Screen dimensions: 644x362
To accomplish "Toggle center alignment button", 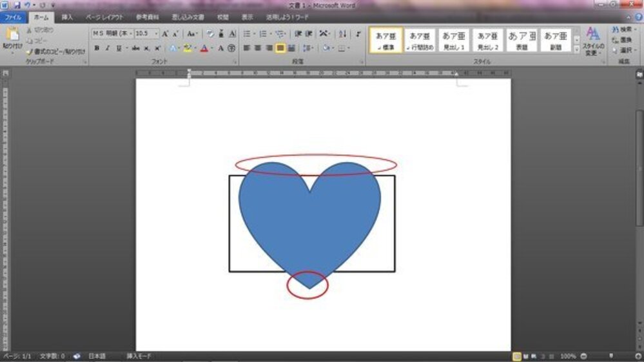I will (x=259, y=48).
